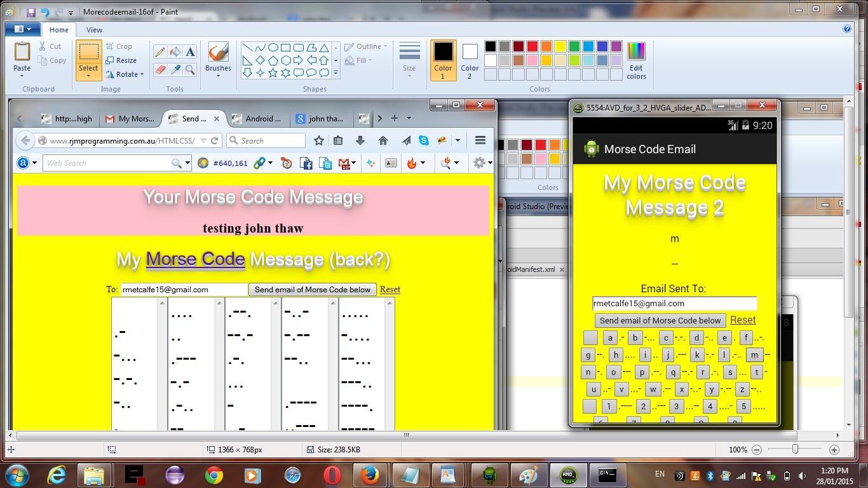
Task: Click the Magnifier tool
Action: 190,70
